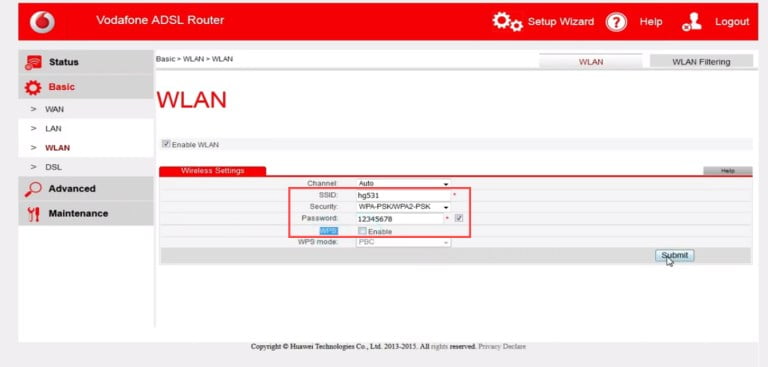Click the Maintenance tools icon
The image size is (768, 367).
pyautogui.click(x=33, y=214)
